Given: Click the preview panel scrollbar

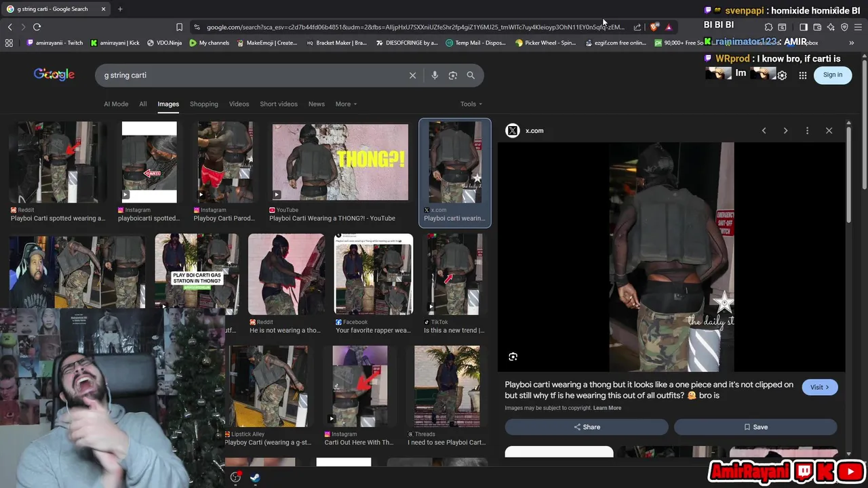Looking at the screenshot, I should tap(848, 176).
